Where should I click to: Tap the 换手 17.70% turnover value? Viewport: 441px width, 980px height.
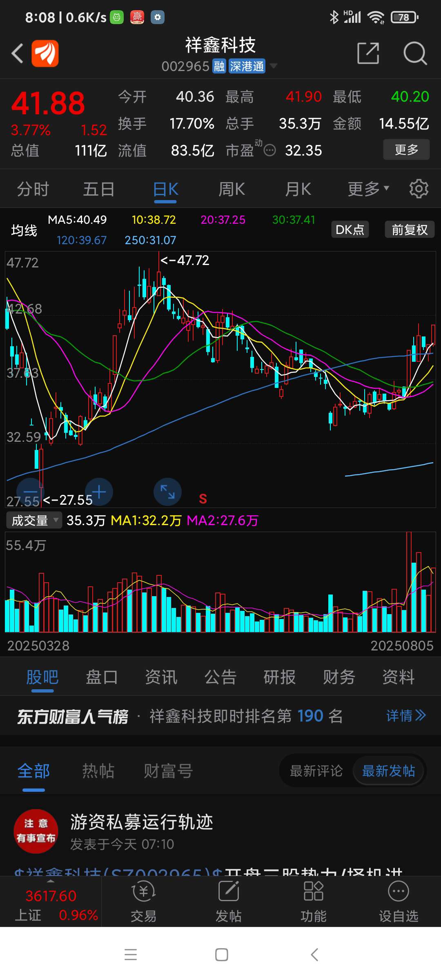(x=192, y=123)
